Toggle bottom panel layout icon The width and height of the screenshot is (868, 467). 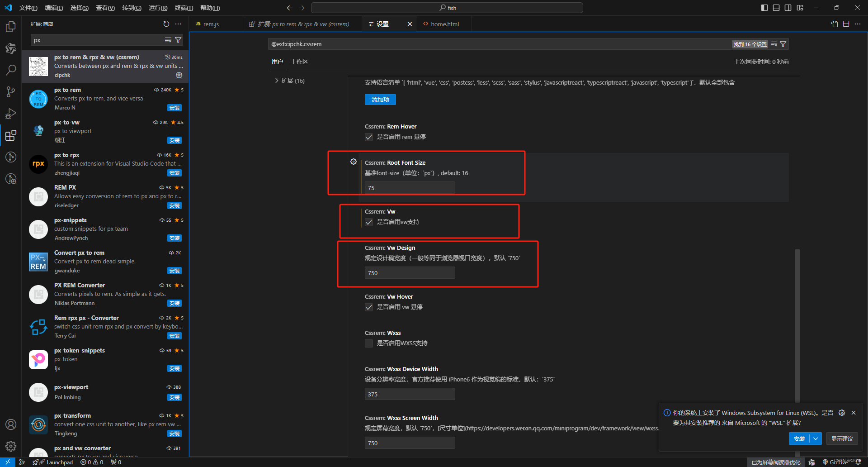[776, 8]
